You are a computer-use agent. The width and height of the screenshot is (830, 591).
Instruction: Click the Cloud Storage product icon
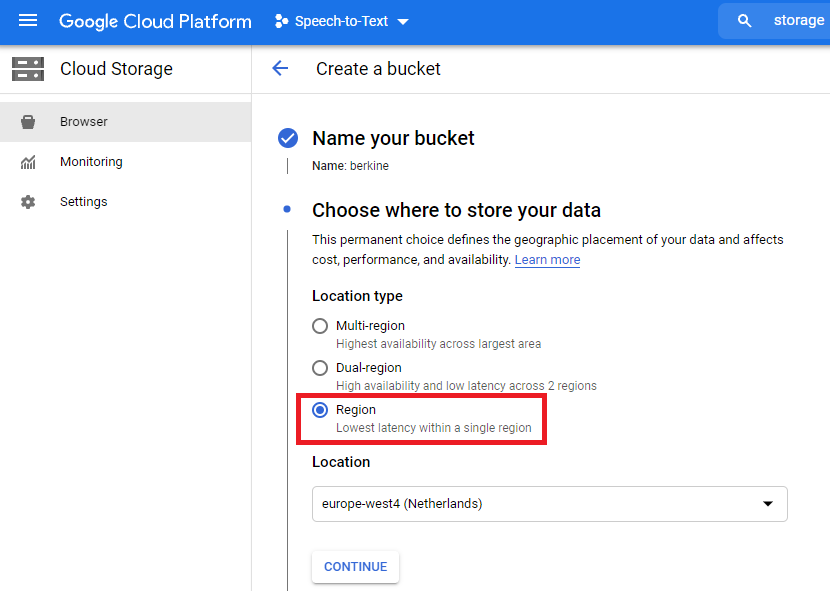tap(28, 69)
